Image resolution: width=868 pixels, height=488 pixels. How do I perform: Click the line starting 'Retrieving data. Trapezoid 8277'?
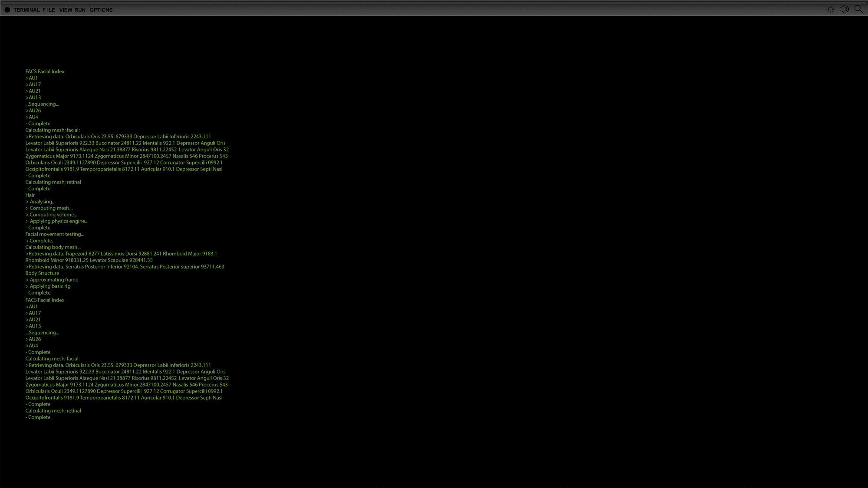tap(121, 254)
